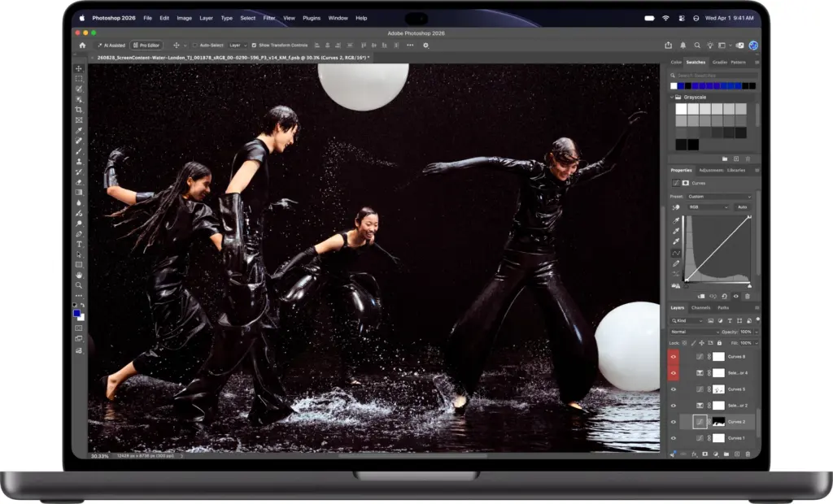Click the Home icon in options bar
This screenshot has height=504, width=833.
[82, 46]
